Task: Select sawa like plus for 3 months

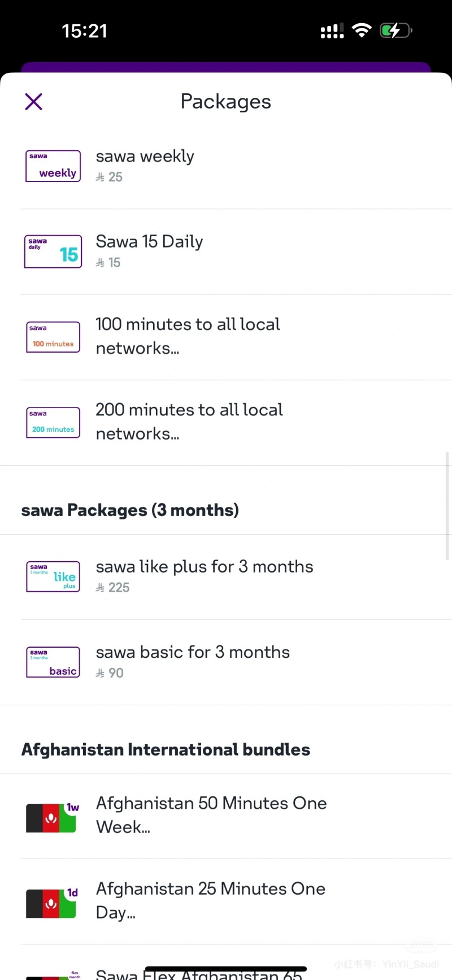Action: (236, 577)
